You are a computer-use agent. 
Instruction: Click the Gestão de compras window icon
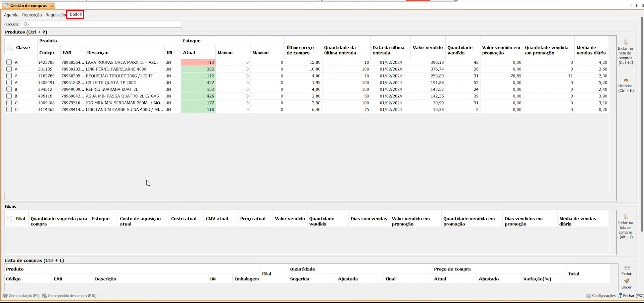point(6,6)
